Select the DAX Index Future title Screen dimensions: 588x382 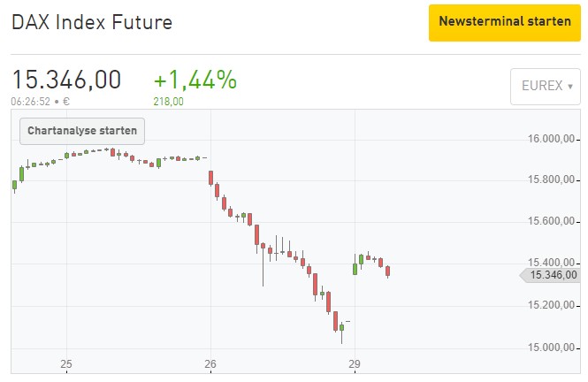coord(92,22)
